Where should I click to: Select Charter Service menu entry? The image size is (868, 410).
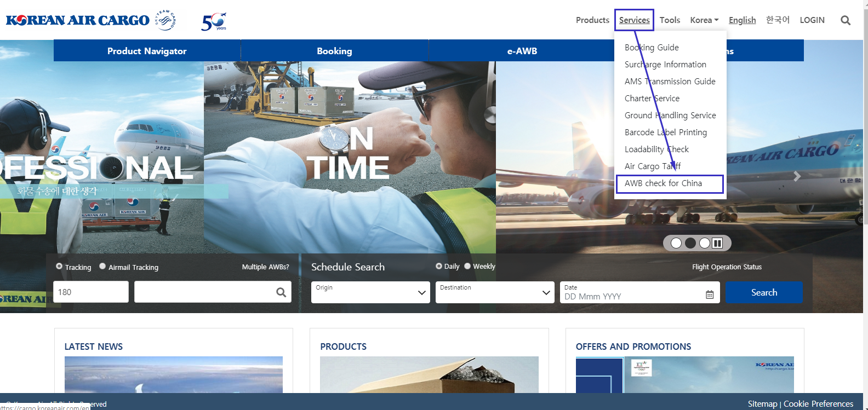click(x=652, y=99)
